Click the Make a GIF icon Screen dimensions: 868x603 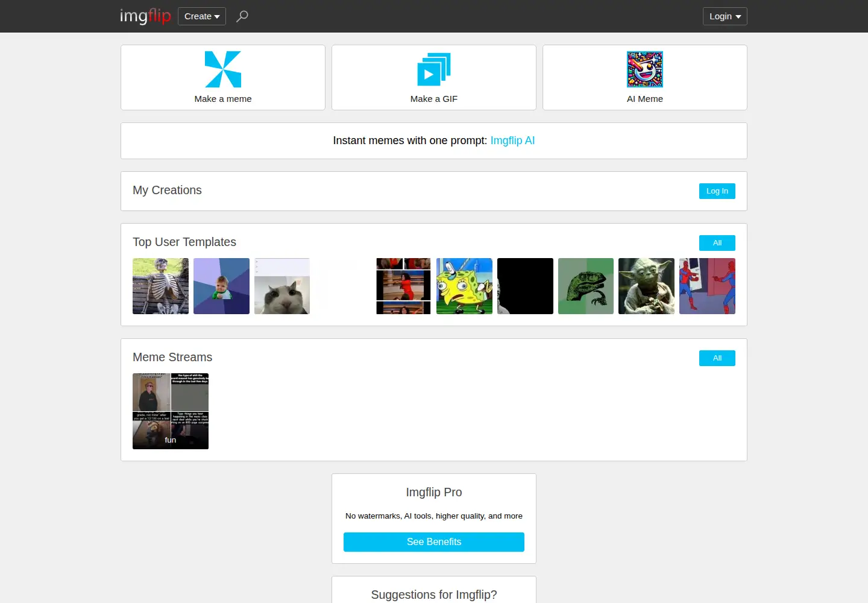tap(434, 69)
